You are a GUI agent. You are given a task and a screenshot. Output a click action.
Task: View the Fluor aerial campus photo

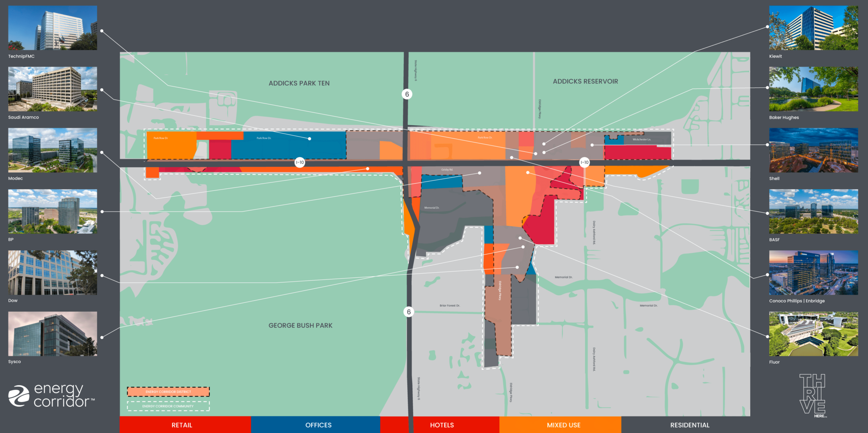pos(814,334)
